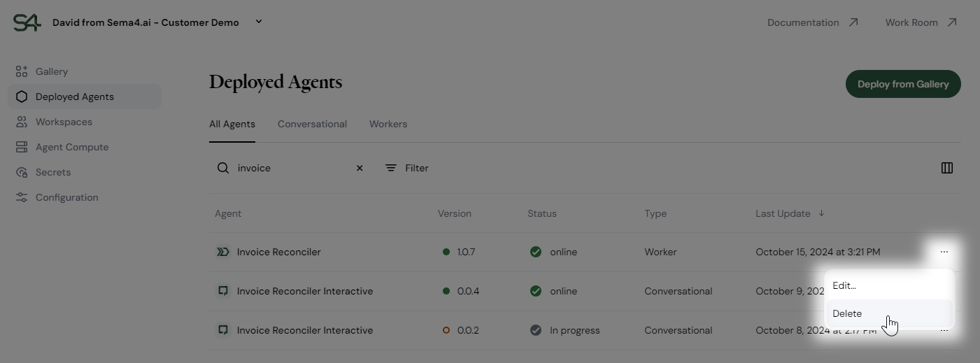Switch to the Workers tab
Viewport: 980px width, 363px height.
[388, 124]
